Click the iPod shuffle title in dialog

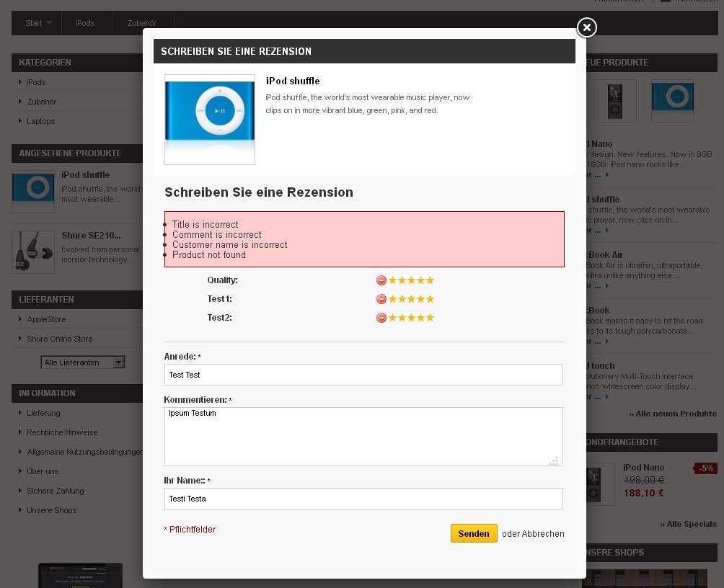[x=293, y=81]
